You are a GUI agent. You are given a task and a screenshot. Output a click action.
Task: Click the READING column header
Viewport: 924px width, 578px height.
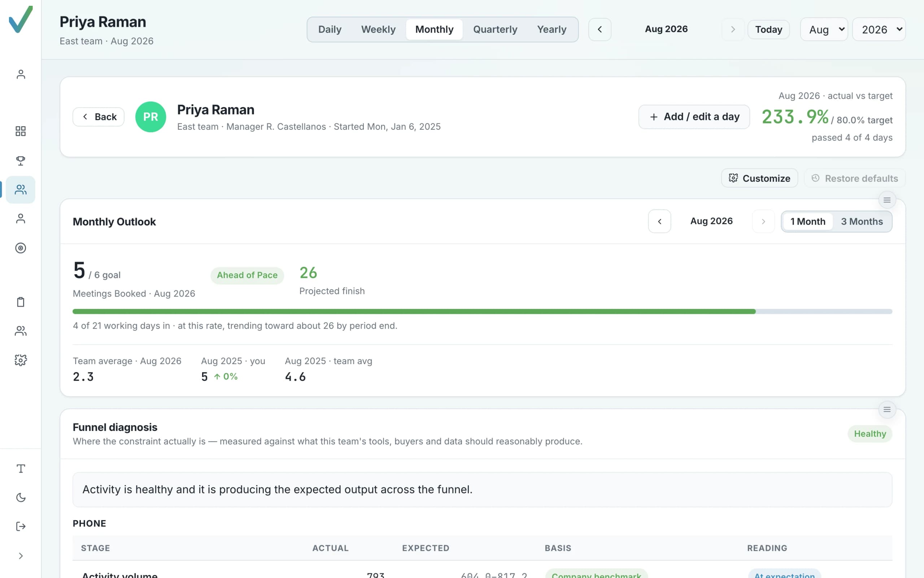click(767, 548)
